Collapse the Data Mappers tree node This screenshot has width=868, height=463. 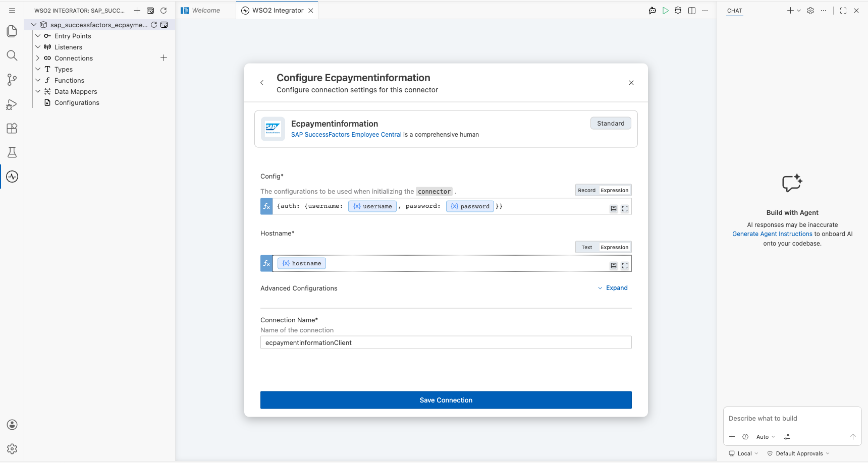pyautogui.click(x=38, y=91)
